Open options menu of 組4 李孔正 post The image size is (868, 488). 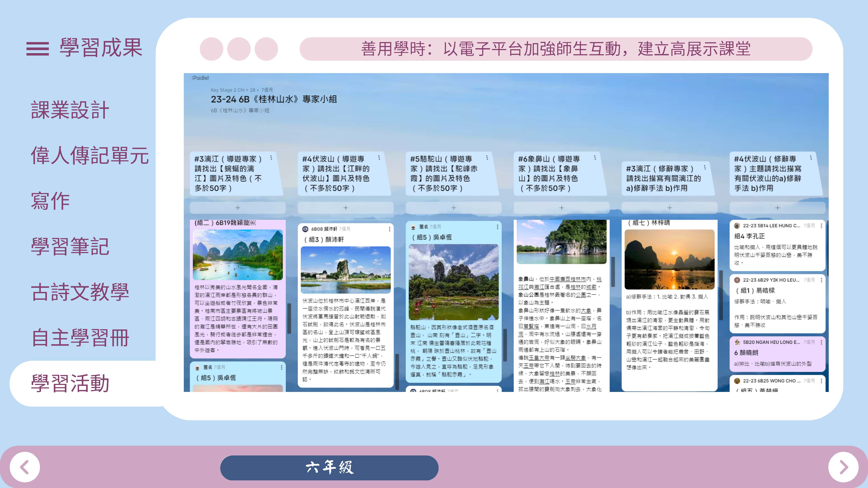point(821,226)
